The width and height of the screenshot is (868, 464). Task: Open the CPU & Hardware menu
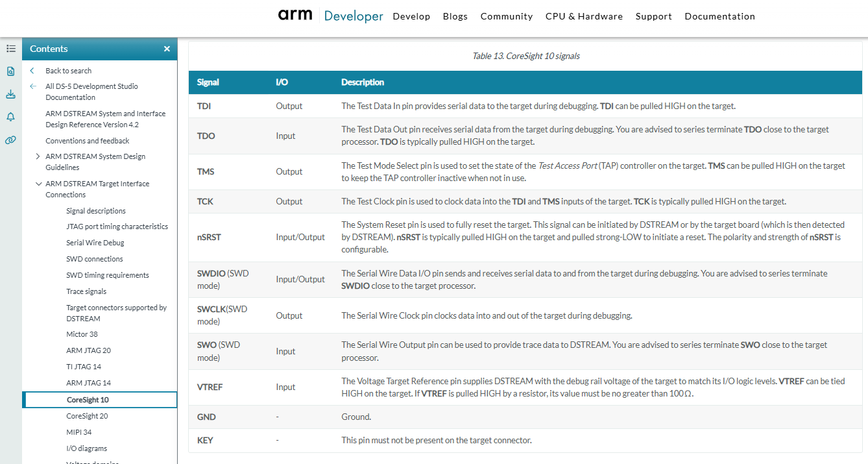(x=584, y=16)
